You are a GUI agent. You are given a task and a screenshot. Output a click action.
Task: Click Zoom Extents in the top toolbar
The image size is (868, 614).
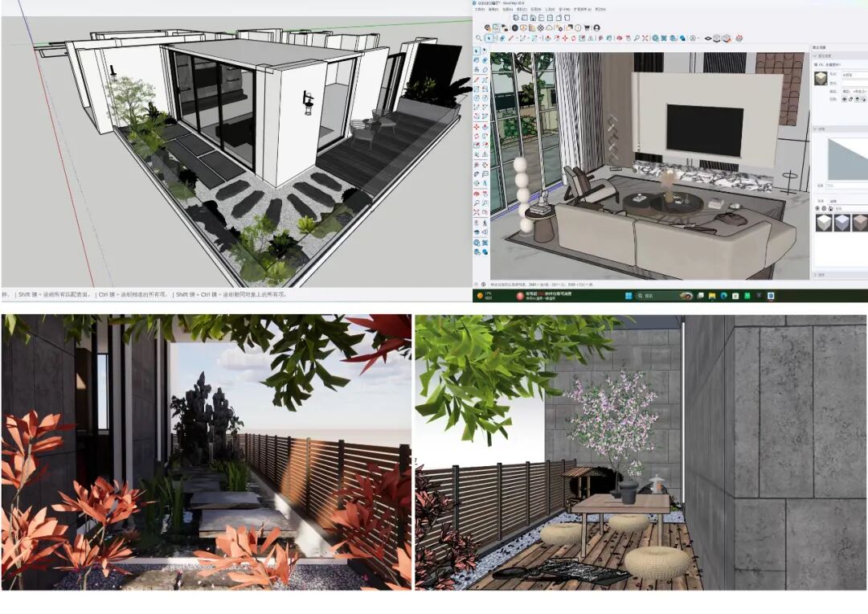click(x=645, y=39)
